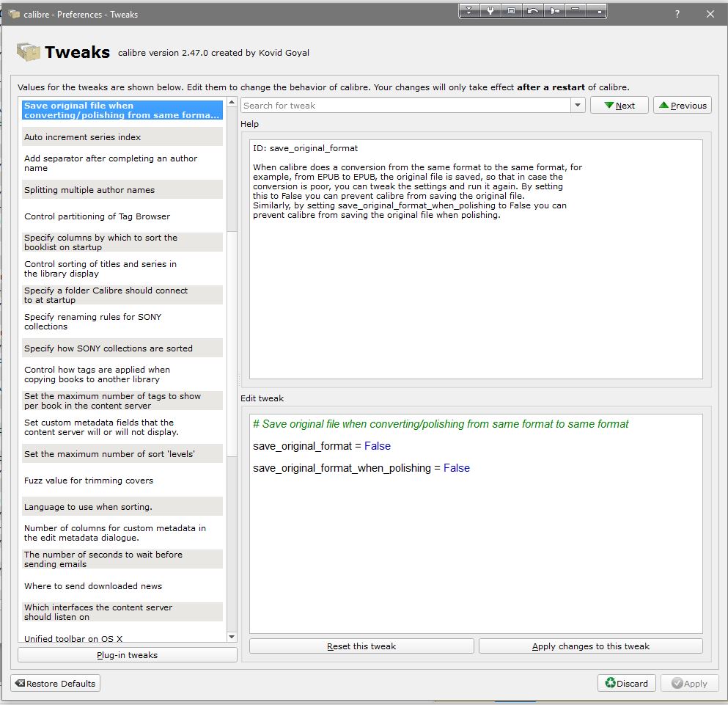Click the curved undo arrow title bar icon
The height and width of the screenshot is (705, 728).
532,10
